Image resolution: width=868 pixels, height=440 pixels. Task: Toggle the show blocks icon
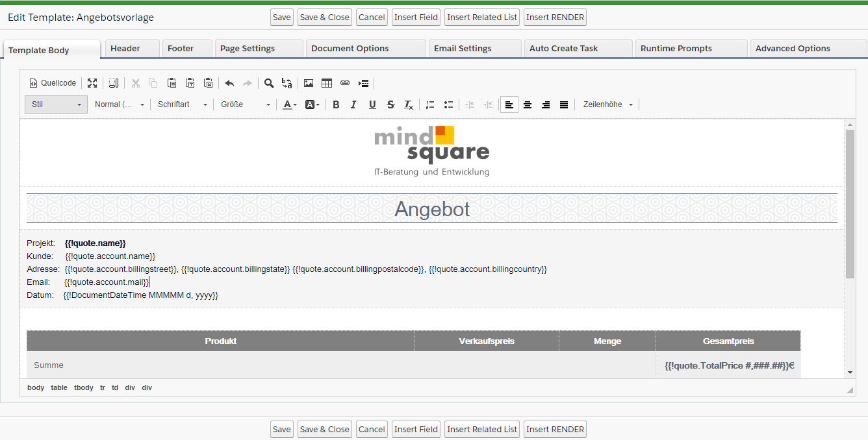coord(114,83)
